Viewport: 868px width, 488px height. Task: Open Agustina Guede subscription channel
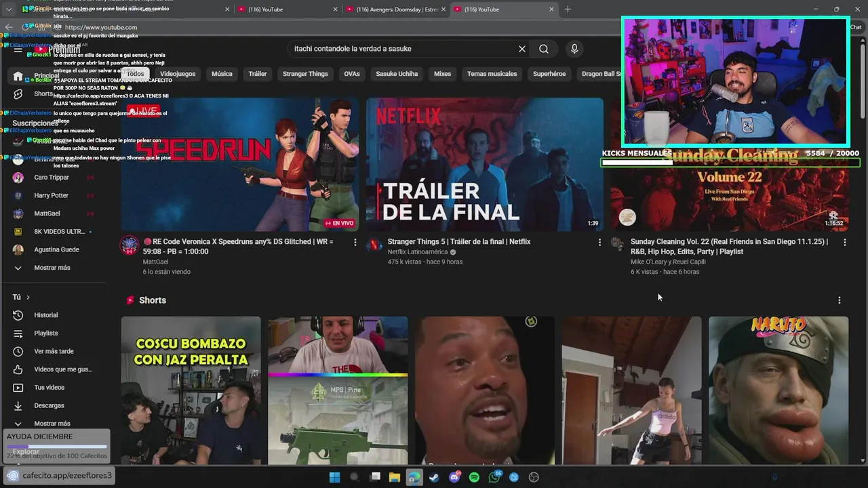coord(56,249)
